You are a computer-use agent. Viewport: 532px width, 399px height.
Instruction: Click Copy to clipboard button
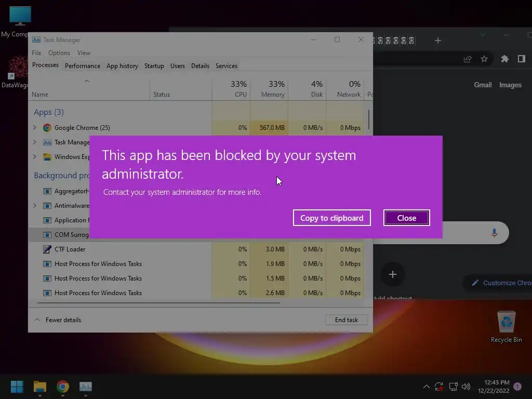click(331, 218)
